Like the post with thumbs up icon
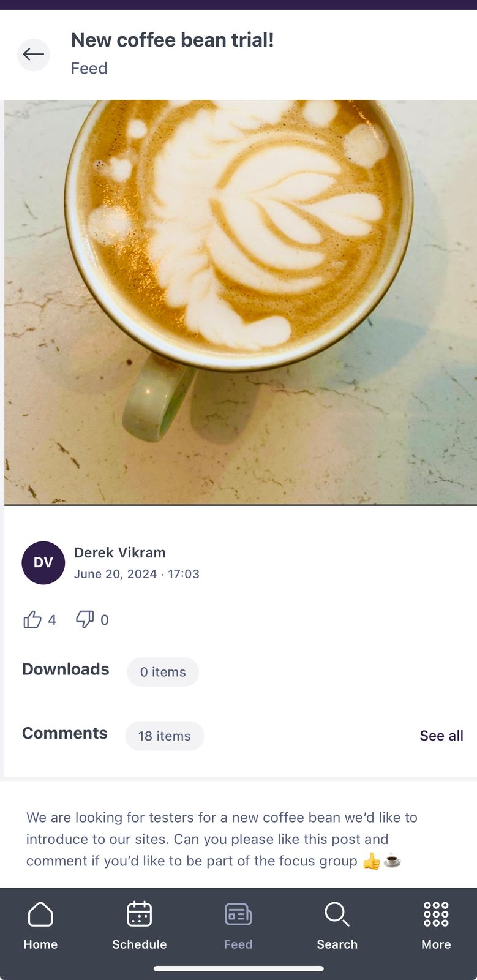 coord(32,620)
